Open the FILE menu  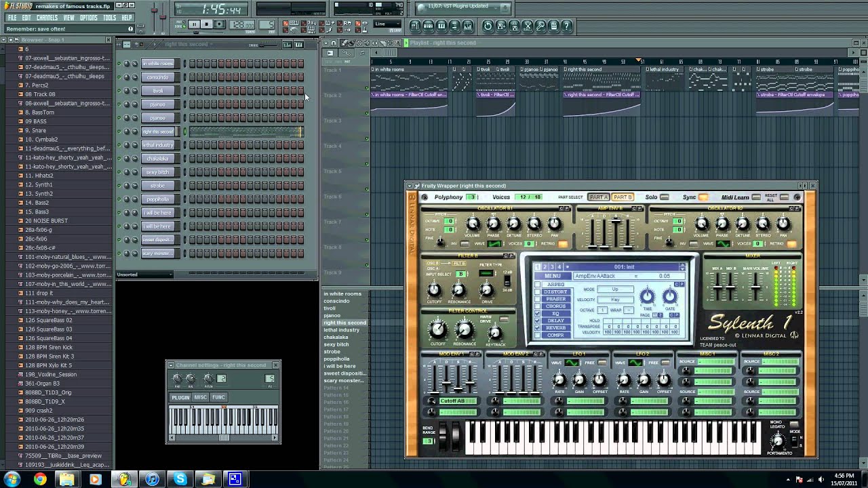(x=12, y=18)
